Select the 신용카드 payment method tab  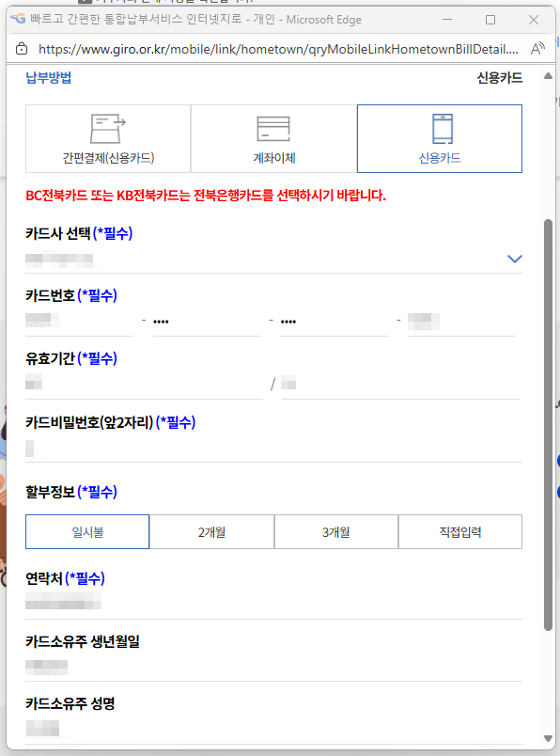click(440, 139)
